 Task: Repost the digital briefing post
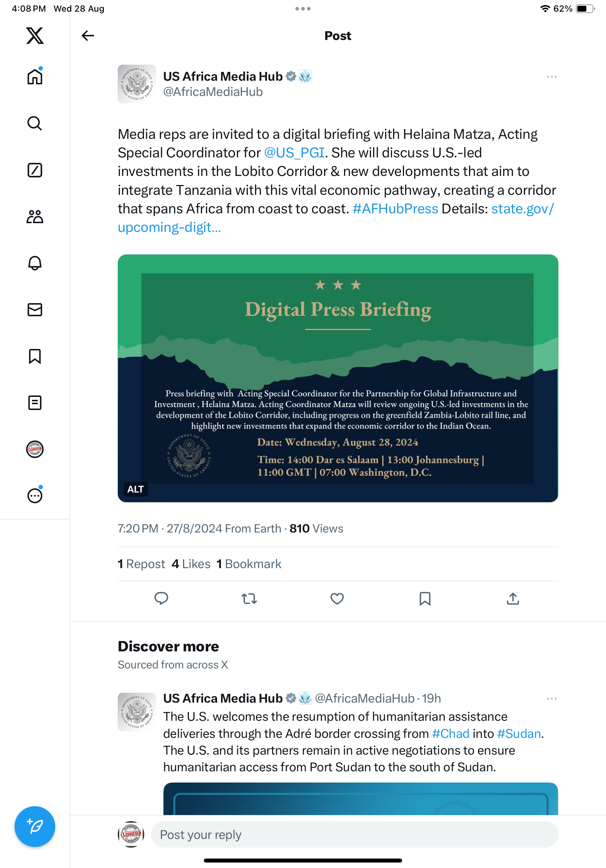(x=249, y=598)
